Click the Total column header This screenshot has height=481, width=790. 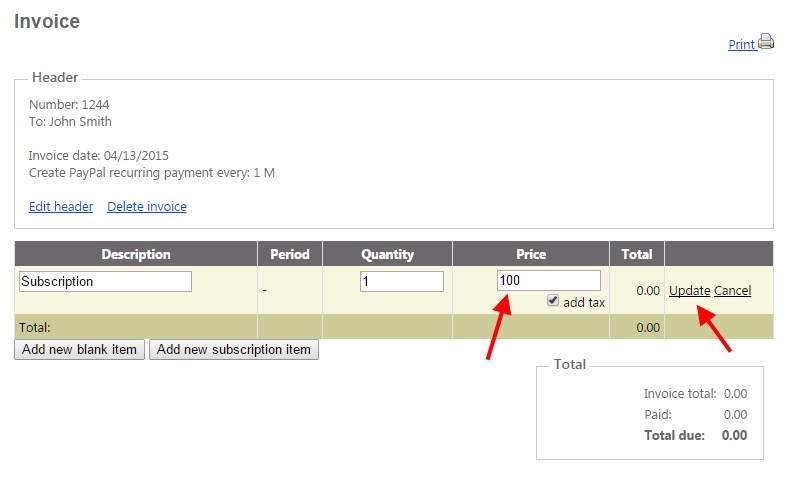637,254
